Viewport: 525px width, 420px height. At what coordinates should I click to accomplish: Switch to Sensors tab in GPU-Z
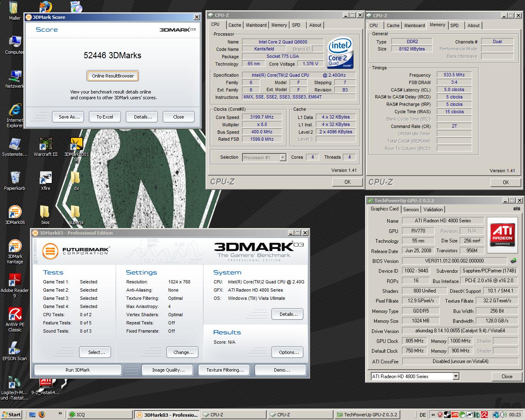click(411, 210)
